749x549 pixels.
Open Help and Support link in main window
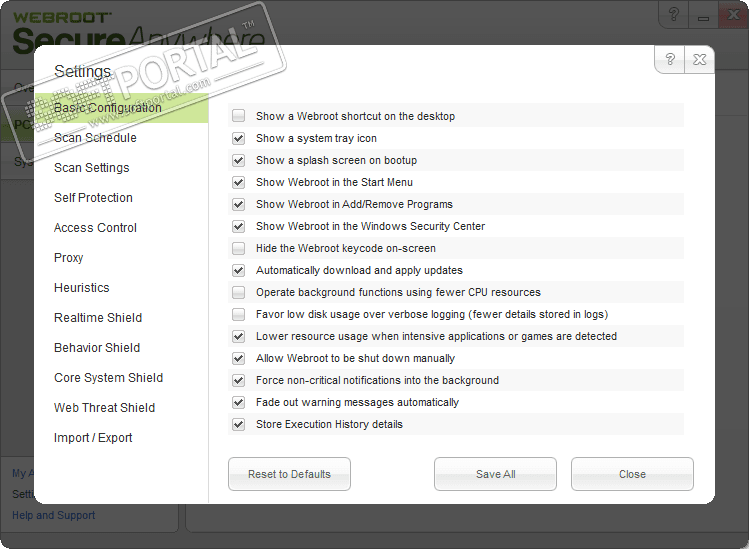tap(54, 515)
